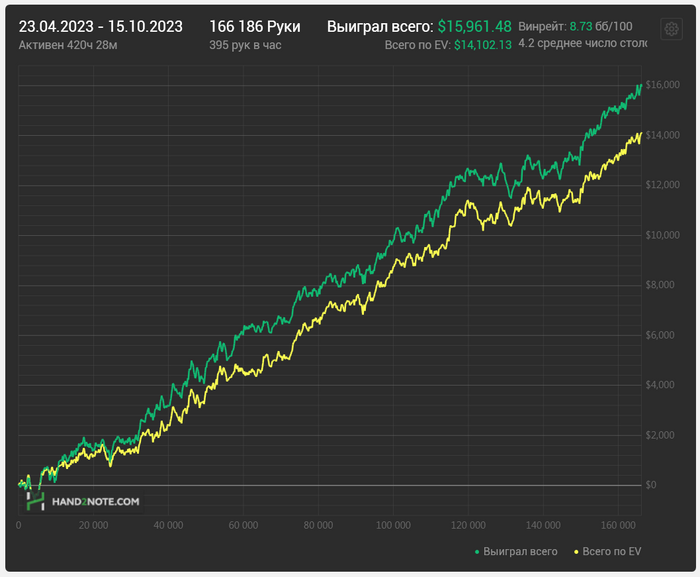
Task: Click the 80 000 x-axis label
Action: click(x=318, y=525)
